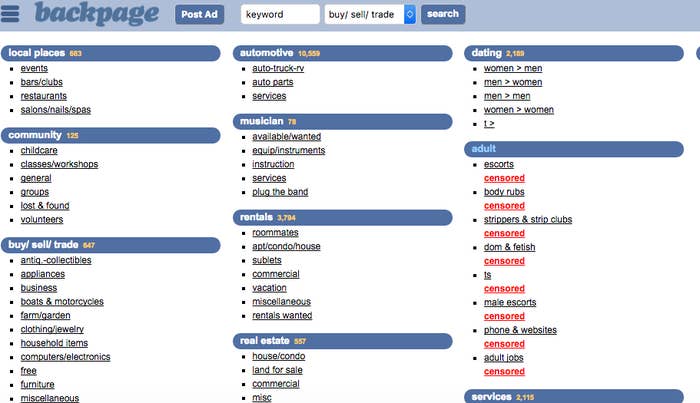Open the auto parts link
Viewport: 700px width, 403px height.
tap(272, 82)
